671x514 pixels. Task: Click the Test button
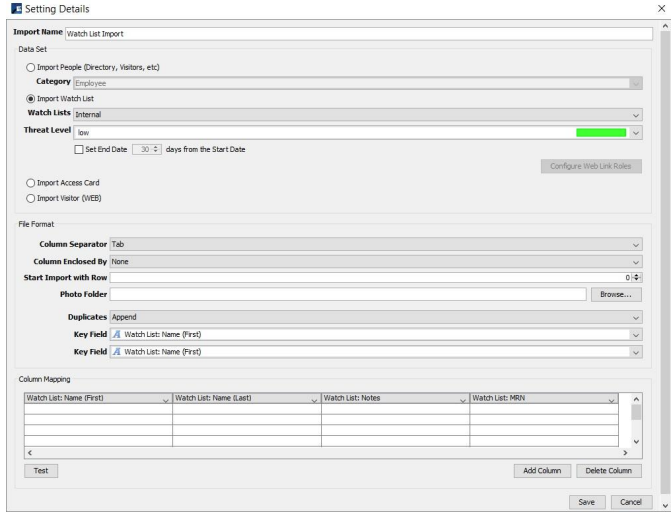pos(41,470)
